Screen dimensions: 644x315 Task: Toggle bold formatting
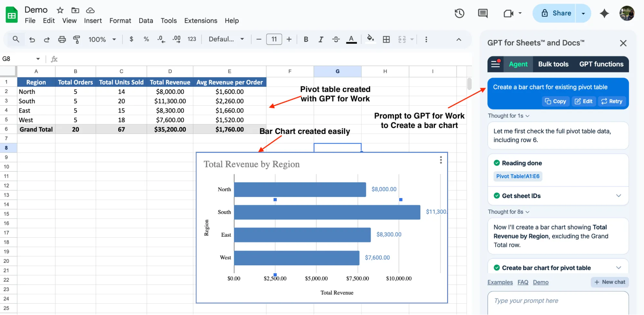click(306, 39)
